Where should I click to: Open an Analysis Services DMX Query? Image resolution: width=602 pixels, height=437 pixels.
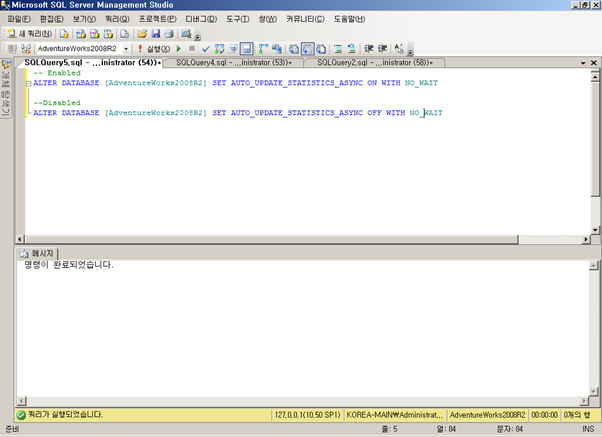click(94, 34)
